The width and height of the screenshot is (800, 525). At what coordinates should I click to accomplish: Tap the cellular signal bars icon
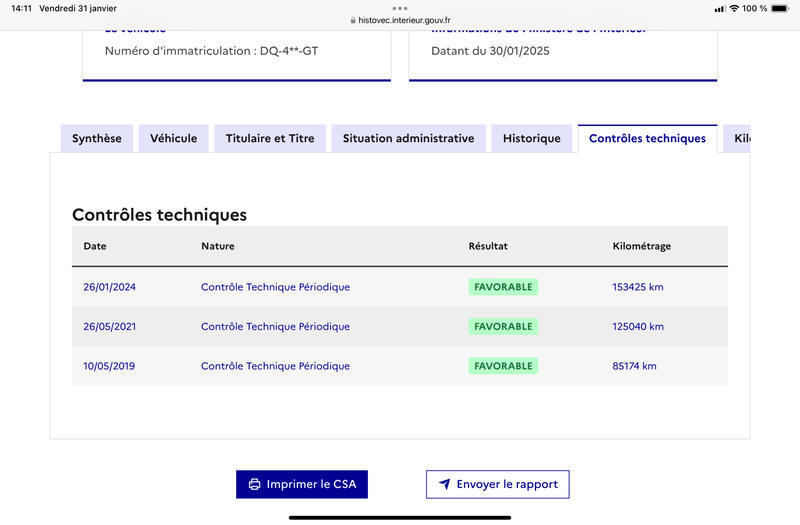point(720,9)
